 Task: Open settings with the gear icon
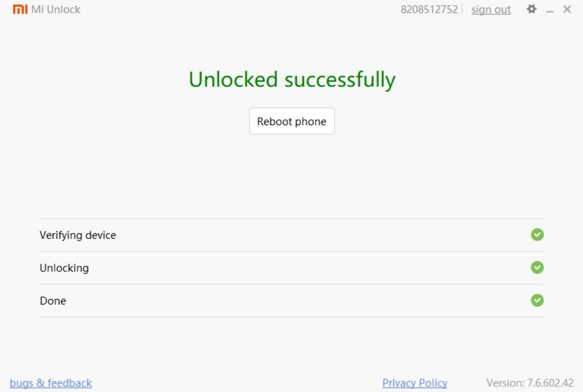point(532,10)
